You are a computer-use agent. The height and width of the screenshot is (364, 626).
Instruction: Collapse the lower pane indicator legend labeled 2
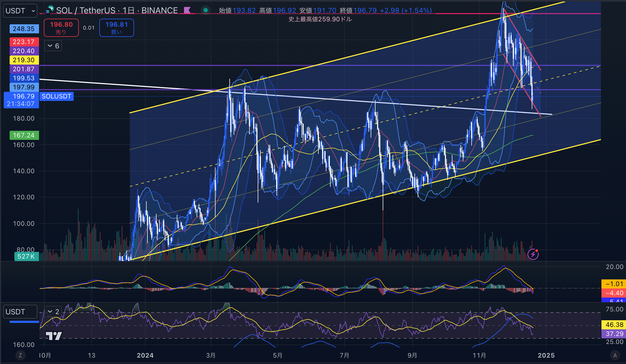(53, 311)
